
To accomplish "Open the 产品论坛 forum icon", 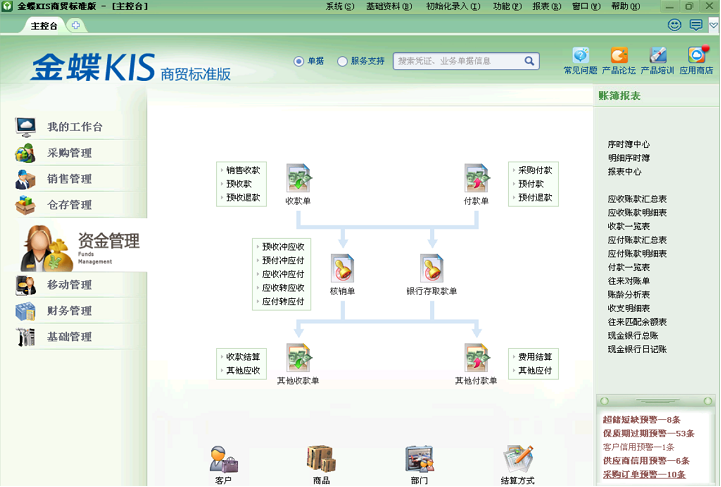I will click(x=619, y=55).
